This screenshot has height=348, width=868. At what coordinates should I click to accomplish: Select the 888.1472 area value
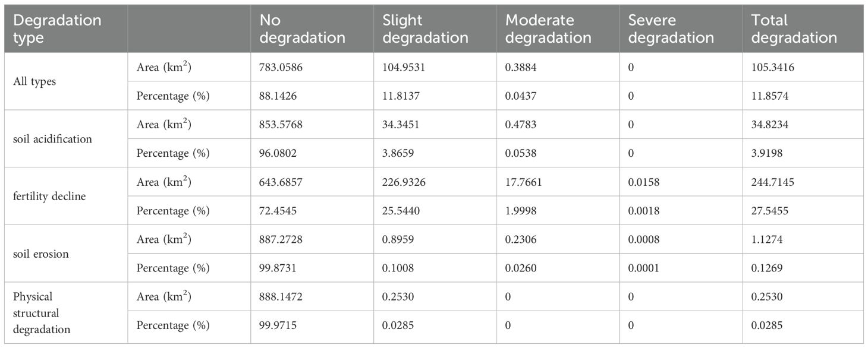(282, 297)
